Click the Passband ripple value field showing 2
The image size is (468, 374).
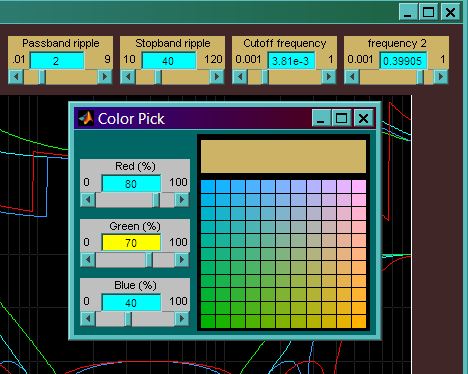(x=57, y=61)
